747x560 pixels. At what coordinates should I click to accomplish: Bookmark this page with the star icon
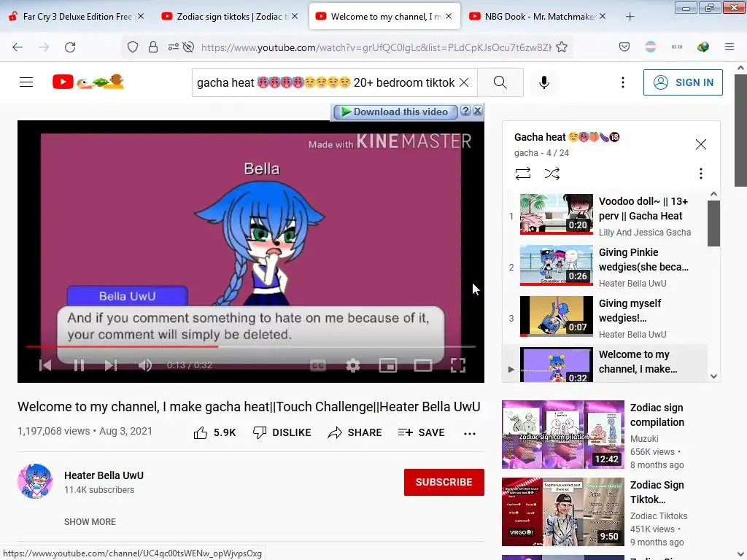[x=562, y=47]
